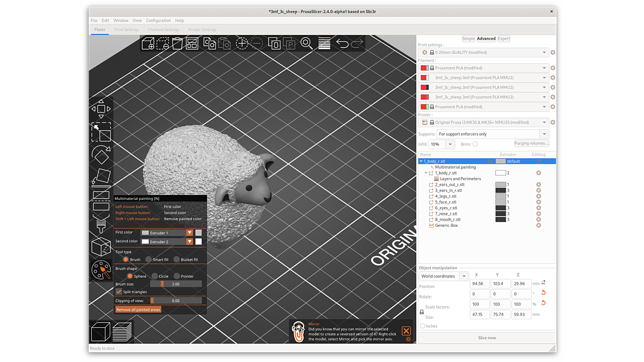644x362 pixels.
Task: Switch to the Filament Settings tab
Action: pyautogui.click(x=163, y=30)
